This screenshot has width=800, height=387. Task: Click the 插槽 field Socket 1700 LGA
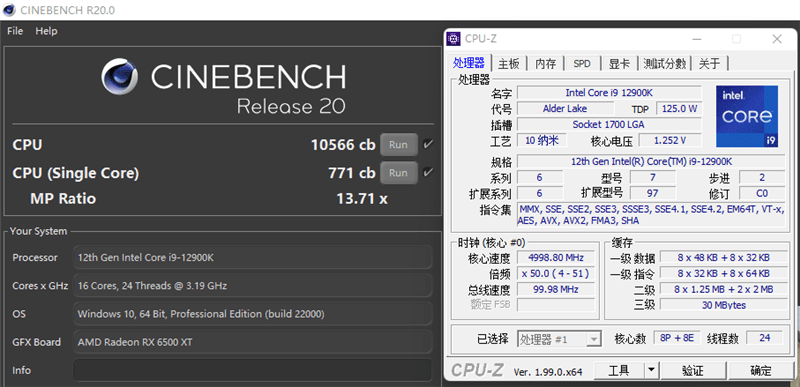pos(609,124)
